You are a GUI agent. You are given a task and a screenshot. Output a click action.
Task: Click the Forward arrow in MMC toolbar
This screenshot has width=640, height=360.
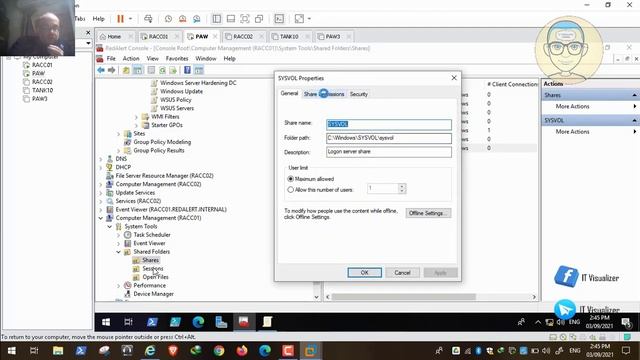tap(111, 70)
